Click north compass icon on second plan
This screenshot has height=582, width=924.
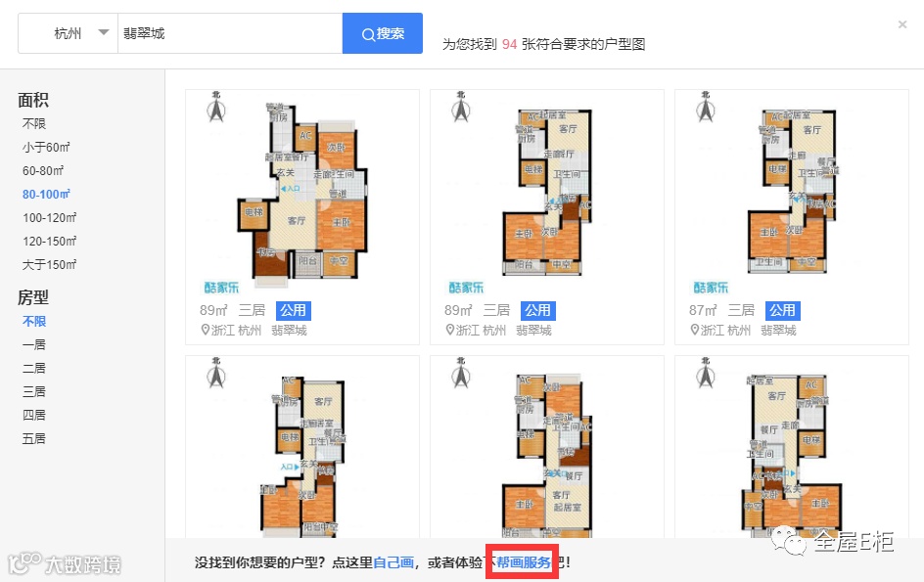[x=461, y=108]
